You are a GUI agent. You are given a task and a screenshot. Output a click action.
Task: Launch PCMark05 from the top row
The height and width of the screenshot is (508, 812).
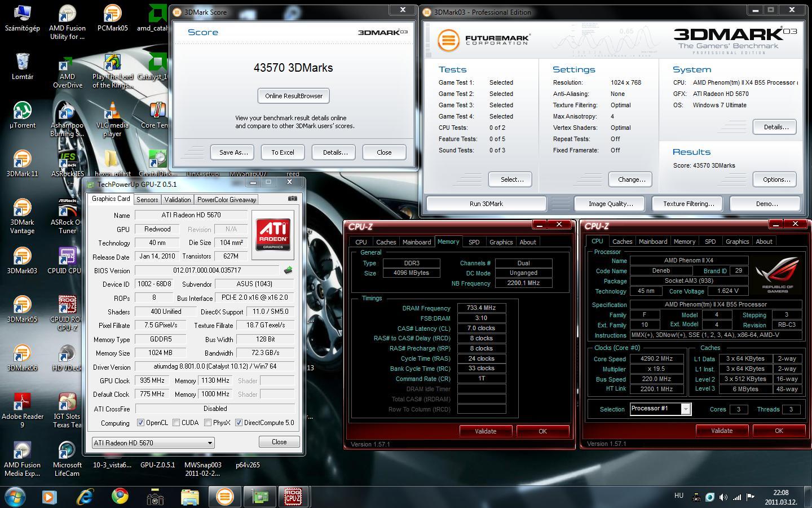(112, 17)
